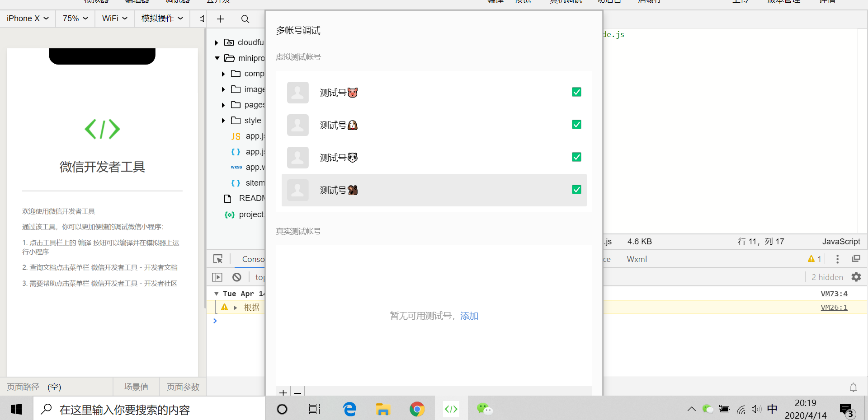Remove account using minus button at dialog bottom
Screen dimensions: 868x420
[x=298, y=392]
